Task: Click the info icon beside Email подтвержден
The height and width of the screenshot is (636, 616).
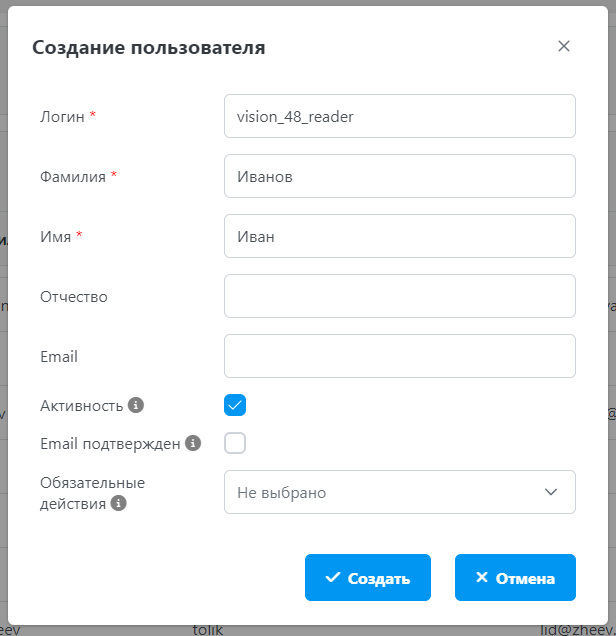Action: pos(194,443)
